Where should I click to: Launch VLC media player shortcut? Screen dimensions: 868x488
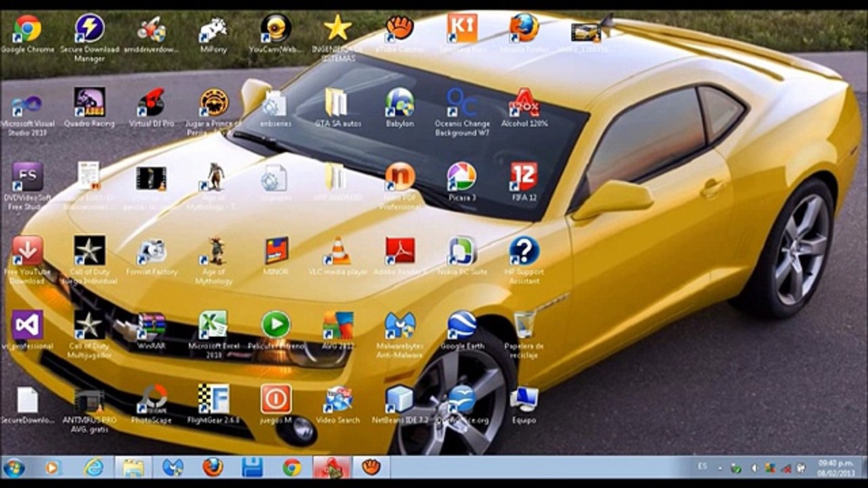(x=338, y=251)
